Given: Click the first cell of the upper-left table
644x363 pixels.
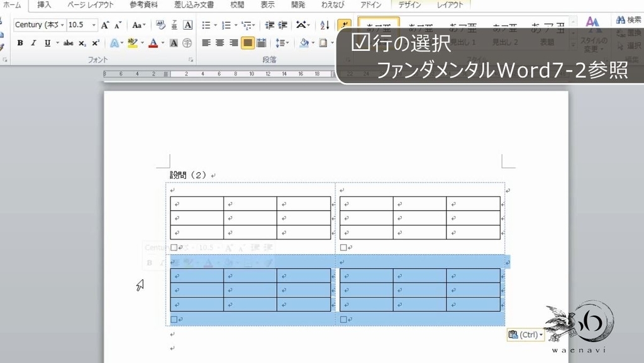Looking at the screenshot, I should pyautogui.click(x=197, y=204).
